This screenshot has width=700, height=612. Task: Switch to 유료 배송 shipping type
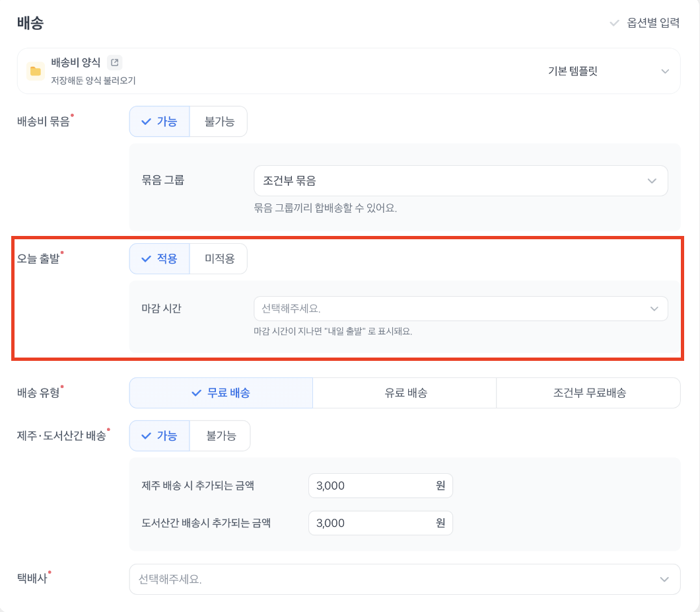click(x=404, y=393)
